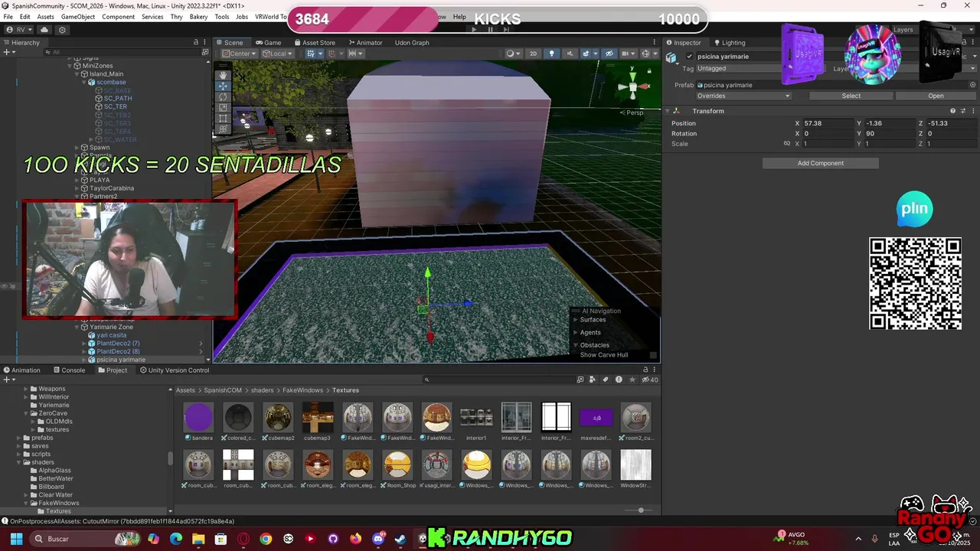Click inside the Hierarchy search field
Viewport: 980px width, 551px height.
pos(122,52)
